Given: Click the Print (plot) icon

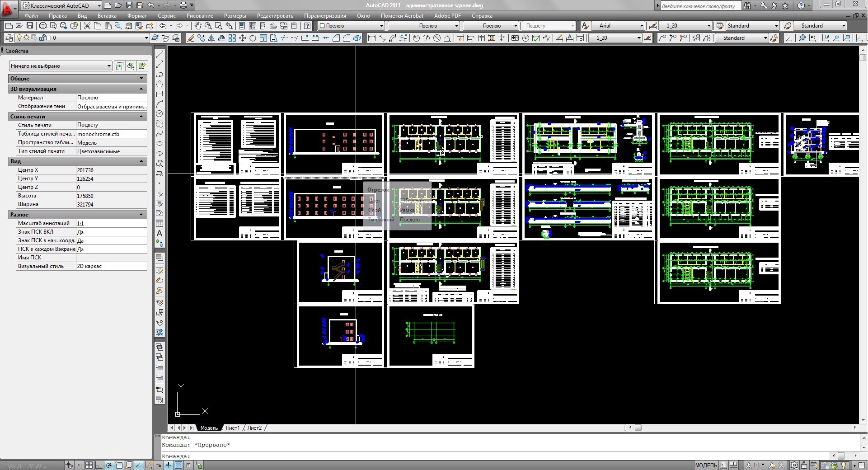Looking at the screenshot, I should [43, 26].
